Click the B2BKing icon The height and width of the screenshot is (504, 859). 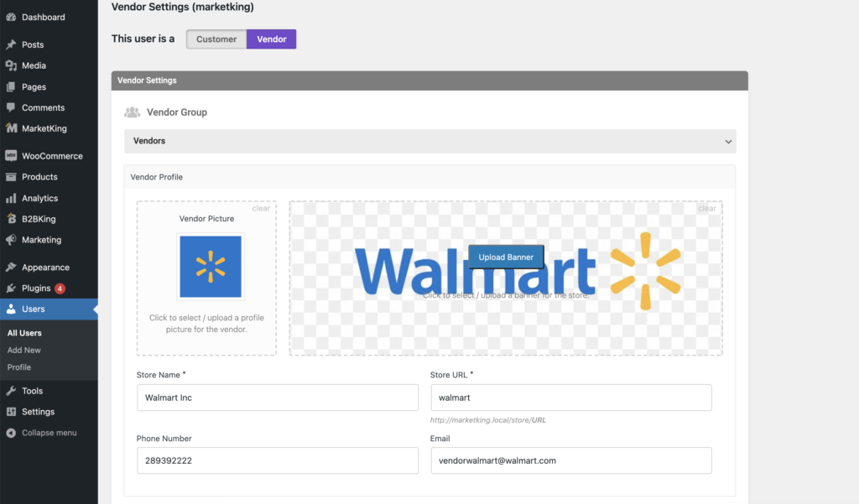pyautogui.click(x=11, y=219)
